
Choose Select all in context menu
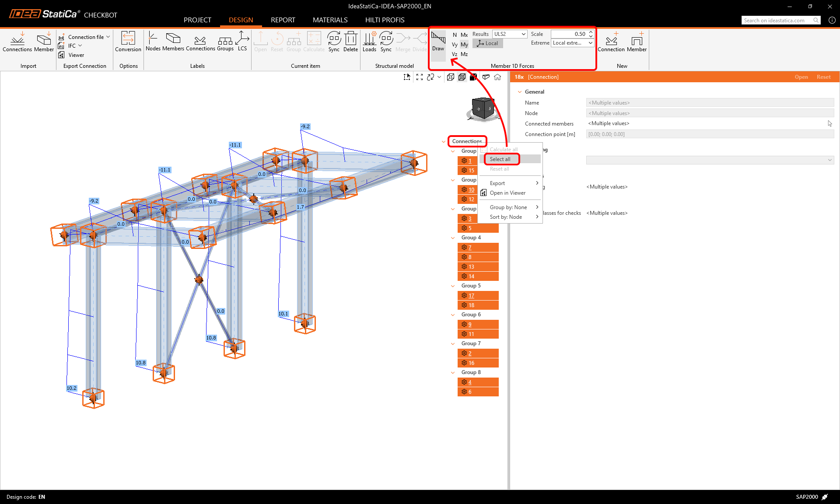pos(500,159)
